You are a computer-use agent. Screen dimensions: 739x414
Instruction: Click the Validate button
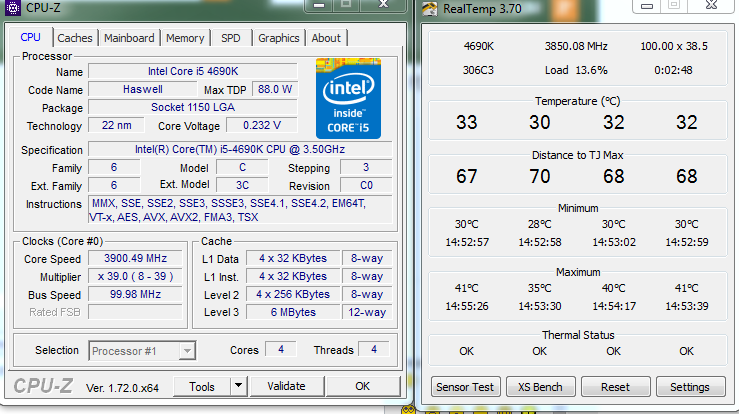287,386
